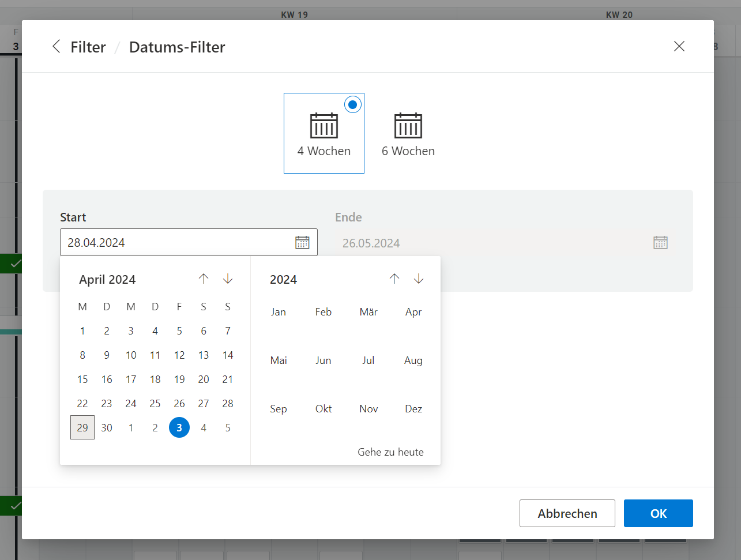Confirm the date filter with OK
The height and width of the screenshot is (560, 741).
659,513
